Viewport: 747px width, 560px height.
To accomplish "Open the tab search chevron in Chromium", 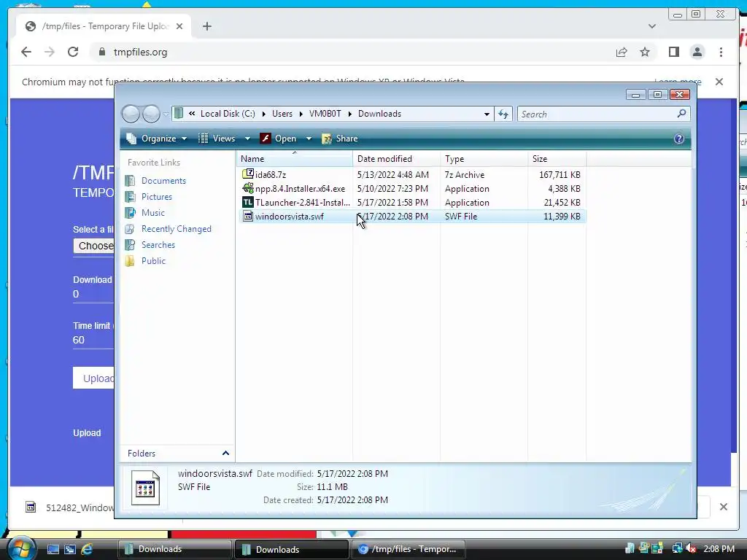I will (652, 26).
